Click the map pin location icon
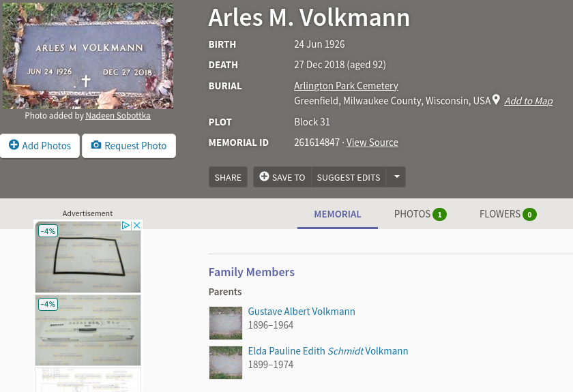The height and width of the screenshot is (392, 573). pos(497,100)
